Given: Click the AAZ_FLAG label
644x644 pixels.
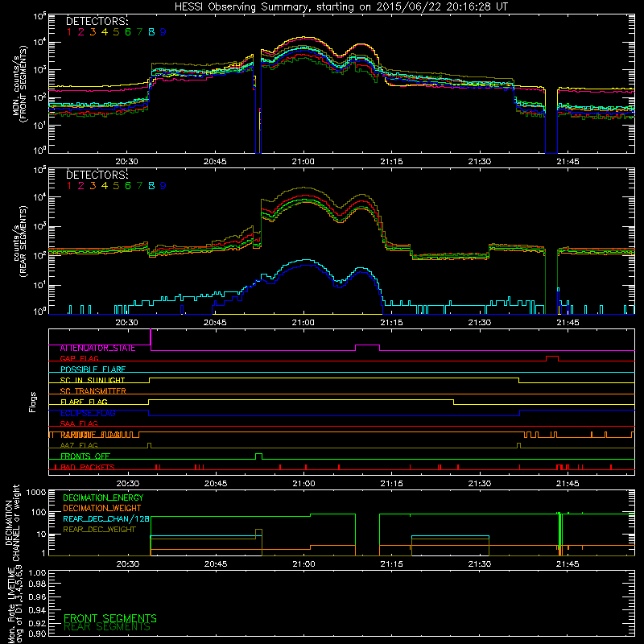Looking at the screenshot, I should click(x=79, y=445).
